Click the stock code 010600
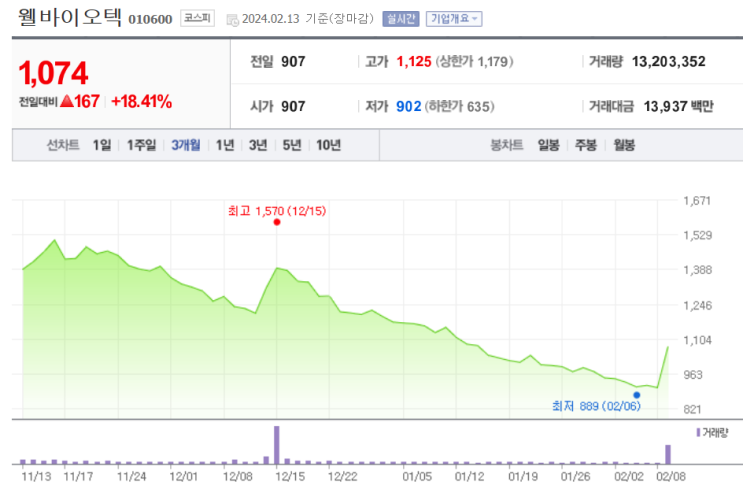Screen dimensions: 743x489 pos(150,19)
